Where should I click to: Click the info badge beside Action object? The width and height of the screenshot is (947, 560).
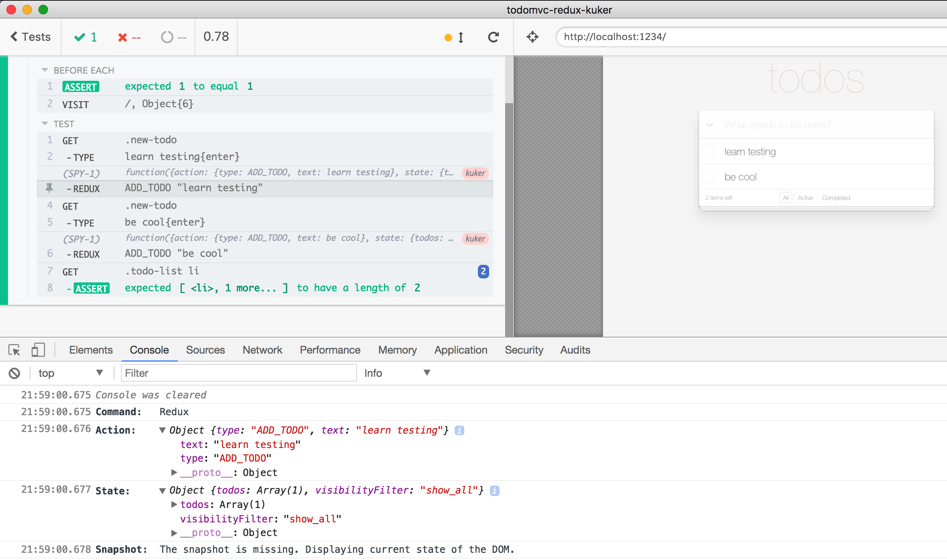point(459,430)
